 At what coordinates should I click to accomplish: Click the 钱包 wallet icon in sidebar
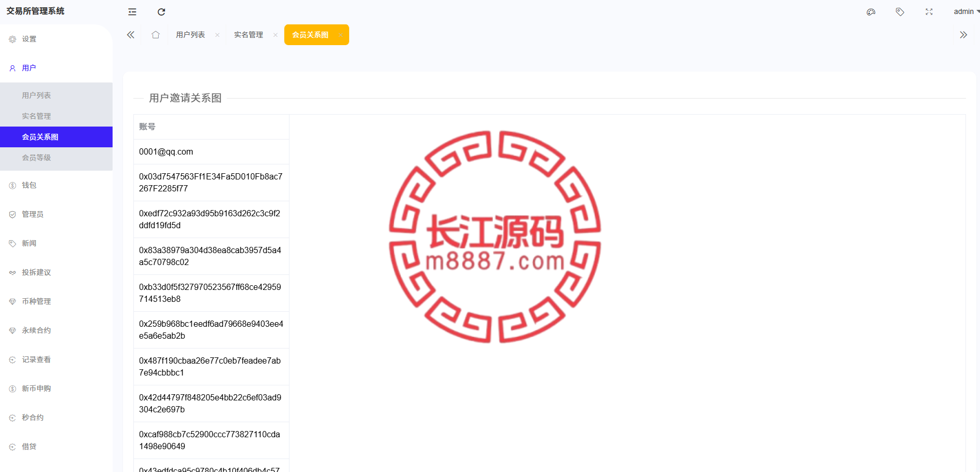[12, 185]
